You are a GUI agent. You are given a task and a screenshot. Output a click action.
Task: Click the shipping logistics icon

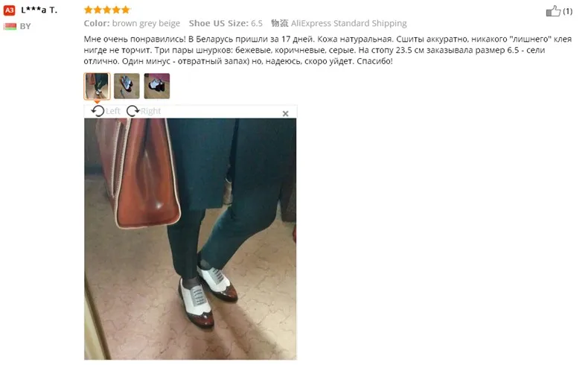click(x=280, y=23)
